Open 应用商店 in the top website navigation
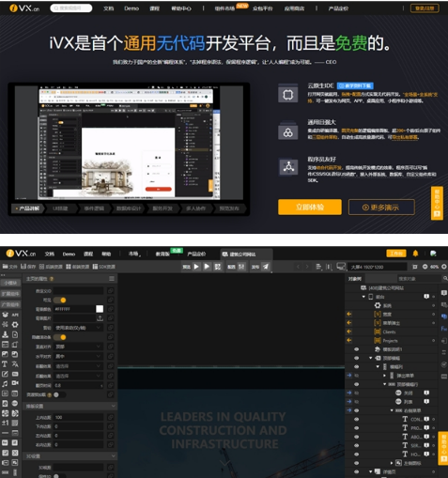The height and width of the screenshot is (478, 448). [x=294, y=8]
